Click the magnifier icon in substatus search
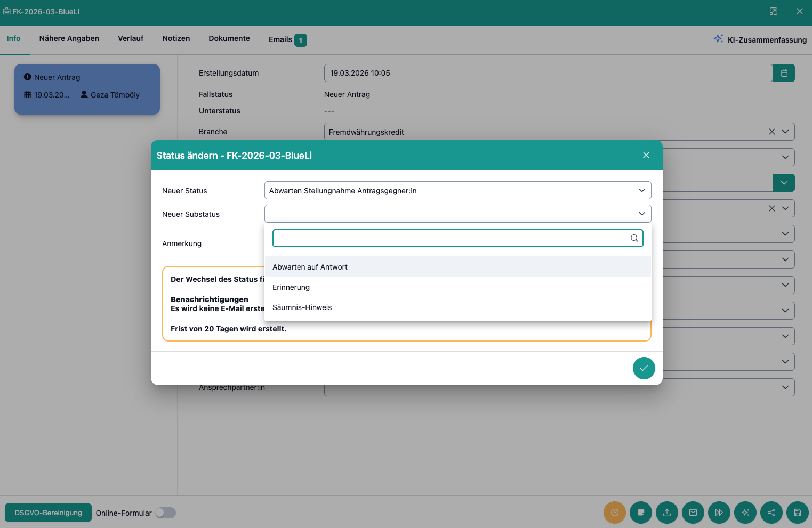812x528 pixels. tap(634, 238)
